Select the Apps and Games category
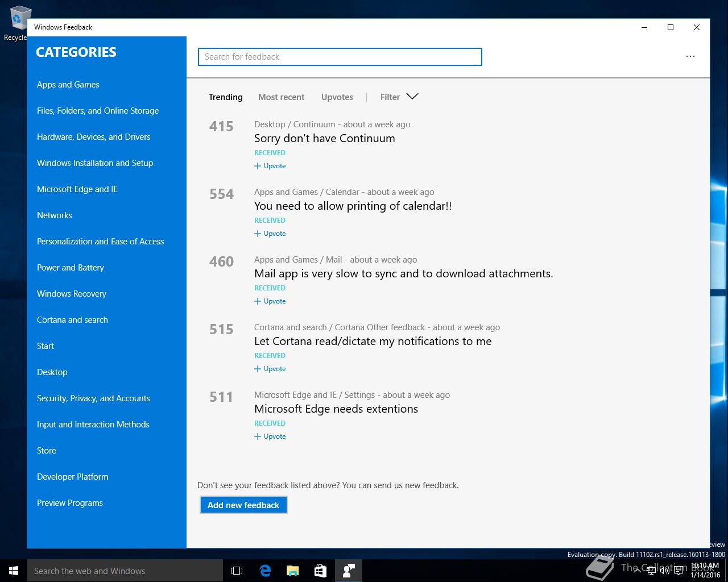This screenshot has height=582, width=728. [68, 85]
